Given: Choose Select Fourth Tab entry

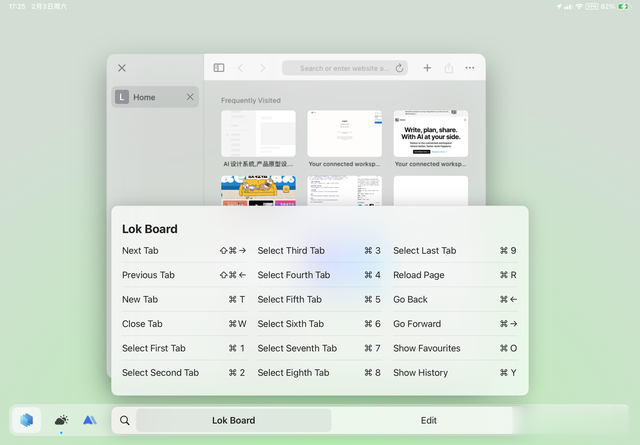Looking at the screenshot, I should (320, 275).
